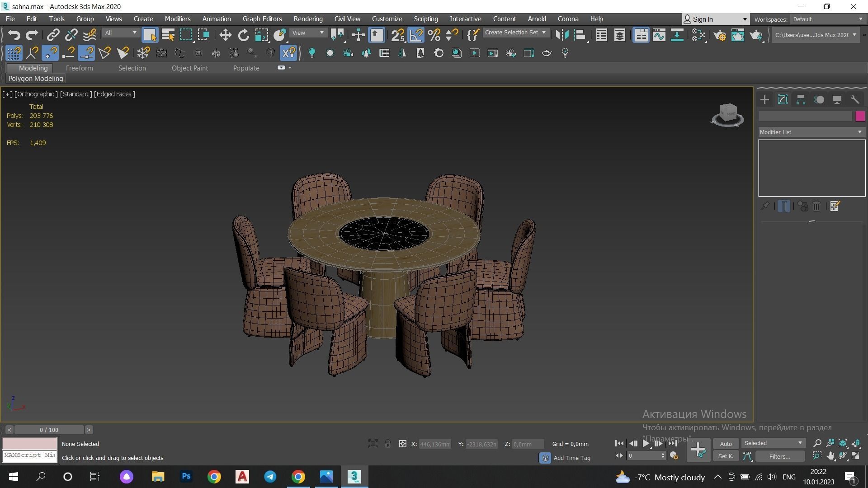The width and height of the screenshot is (868, 488).
Task: Toggle the 2.5D Snaps button
Action: click(398, 35)
